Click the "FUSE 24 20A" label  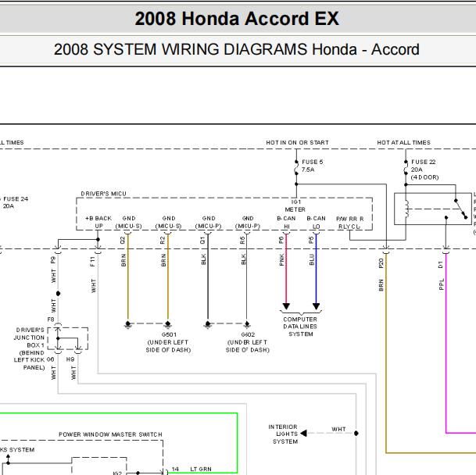[15, 202]
